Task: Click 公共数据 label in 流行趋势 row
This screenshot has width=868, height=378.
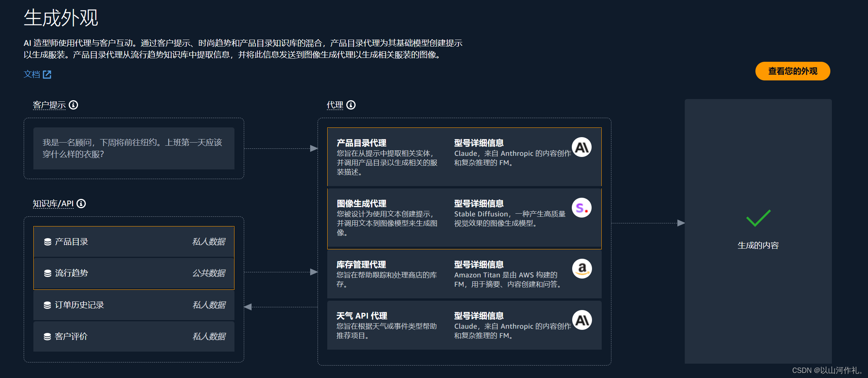Action: point(209,273)
